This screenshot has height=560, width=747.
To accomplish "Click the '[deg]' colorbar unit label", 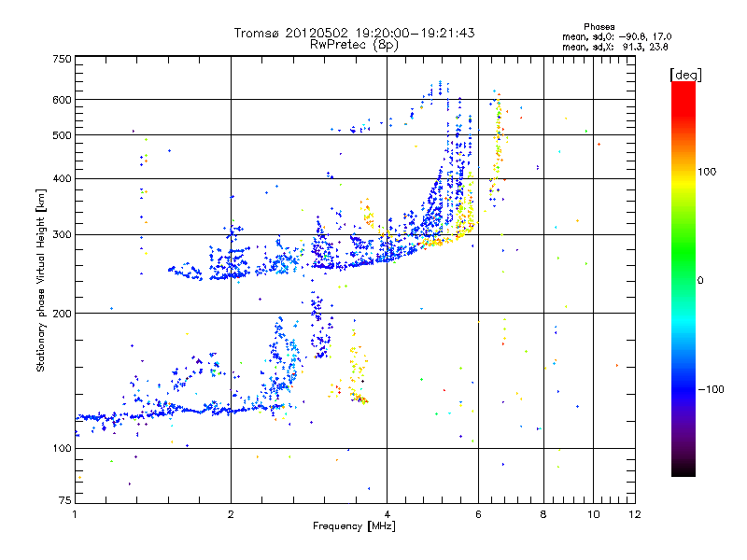I will (685, 75).
